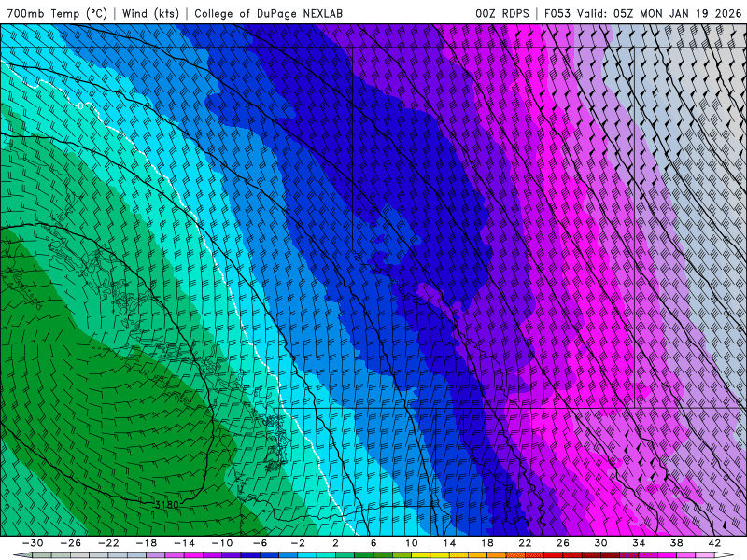The width and height of the screenshot is (747, 560).
Task: Click the "−30" colorbar tick label
Action: coord(33,543)
